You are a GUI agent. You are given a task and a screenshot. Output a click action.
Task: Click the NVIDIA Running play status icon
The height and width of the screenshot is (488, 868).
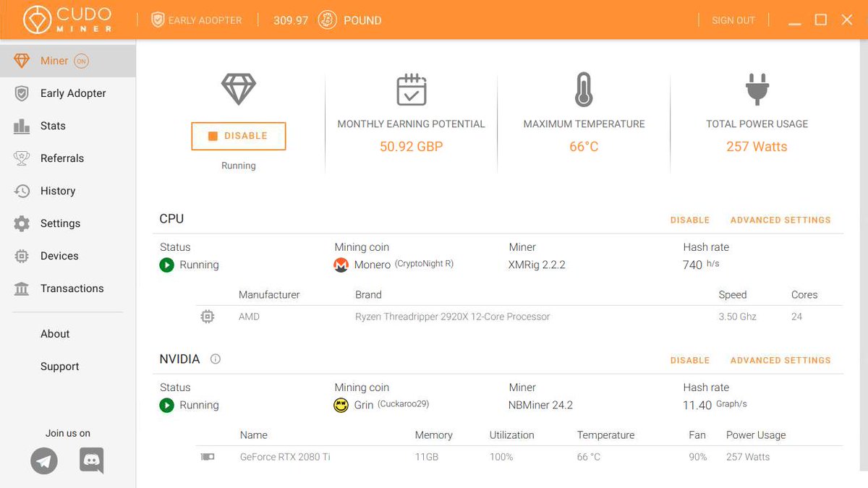pos(167,406)
